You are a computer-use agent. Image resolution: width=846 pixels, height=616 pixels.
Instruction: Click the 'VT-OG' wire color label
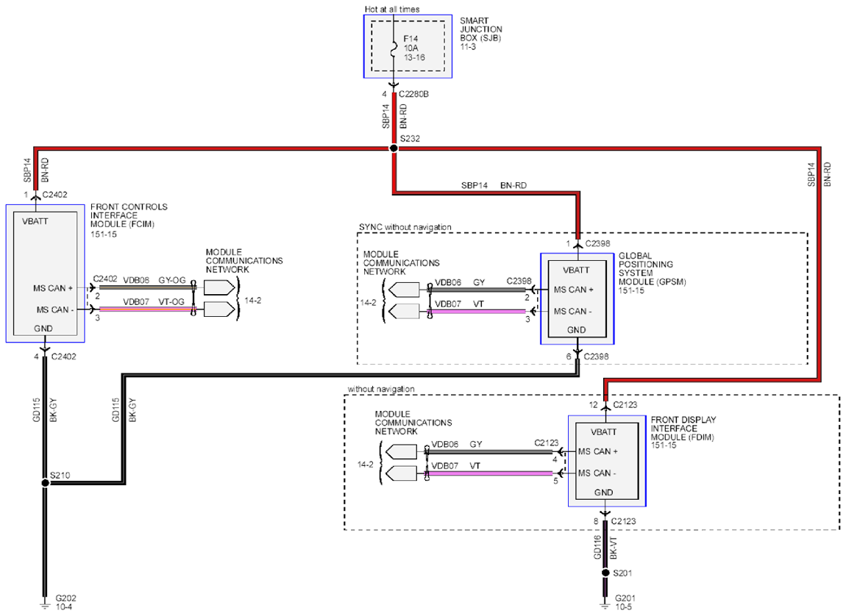tap(171, 302)
